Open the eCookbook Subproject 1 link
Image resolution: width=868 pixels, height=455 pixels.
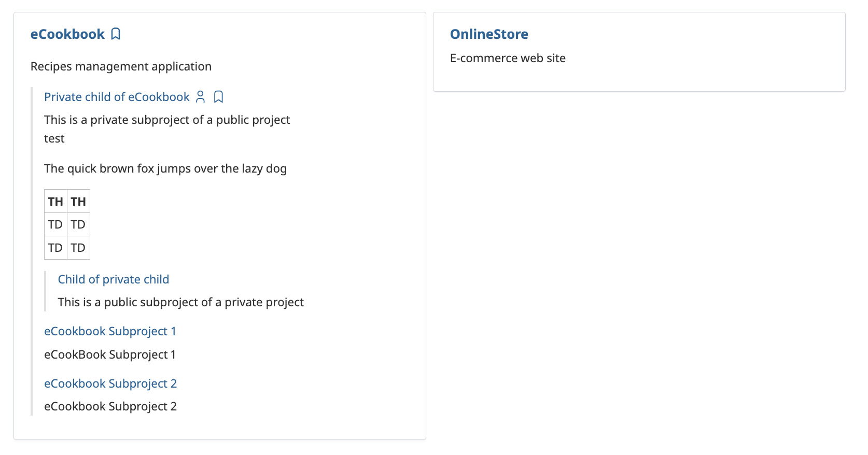coord(110,331)
